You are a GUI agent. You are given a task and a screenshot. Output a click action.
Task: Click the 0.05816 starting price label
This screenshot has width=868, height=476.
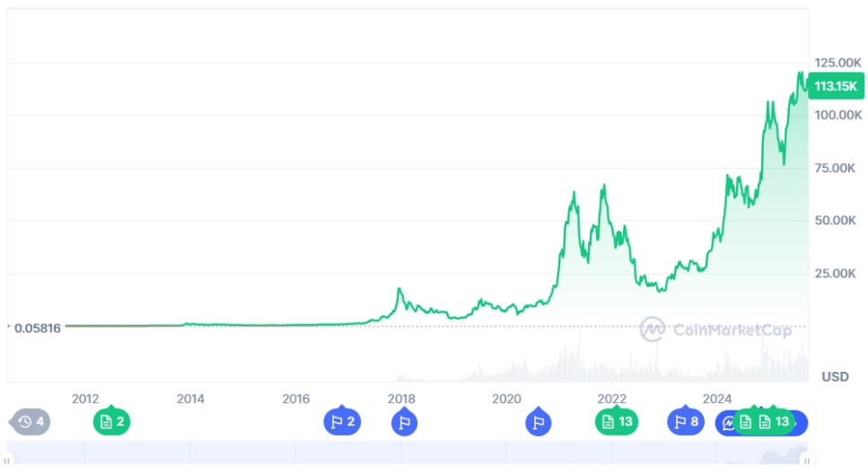(x=38, y=328)
